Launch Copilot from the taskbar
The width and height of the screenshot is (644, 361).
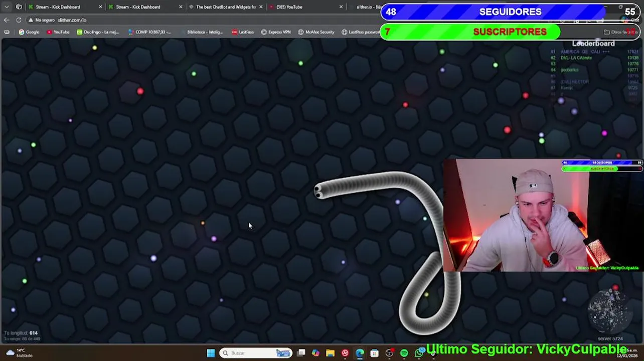(315, 353)
